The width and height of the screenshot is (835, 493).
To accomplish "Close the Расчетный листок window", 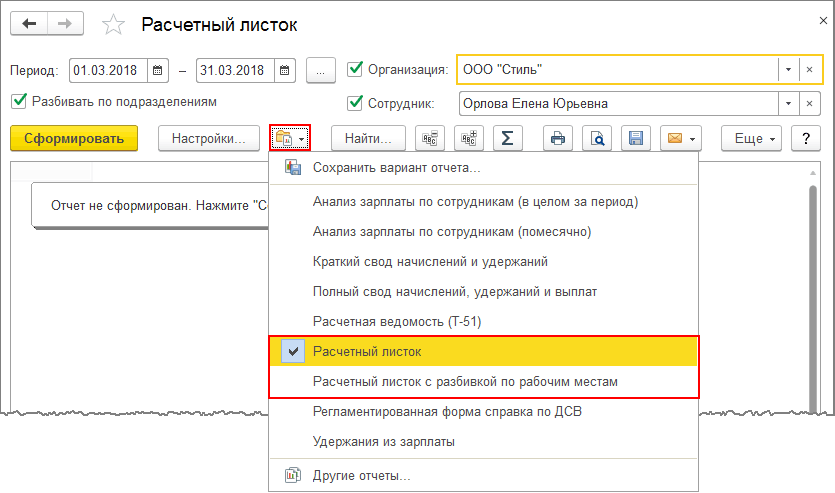I will (x=823, y=21).
